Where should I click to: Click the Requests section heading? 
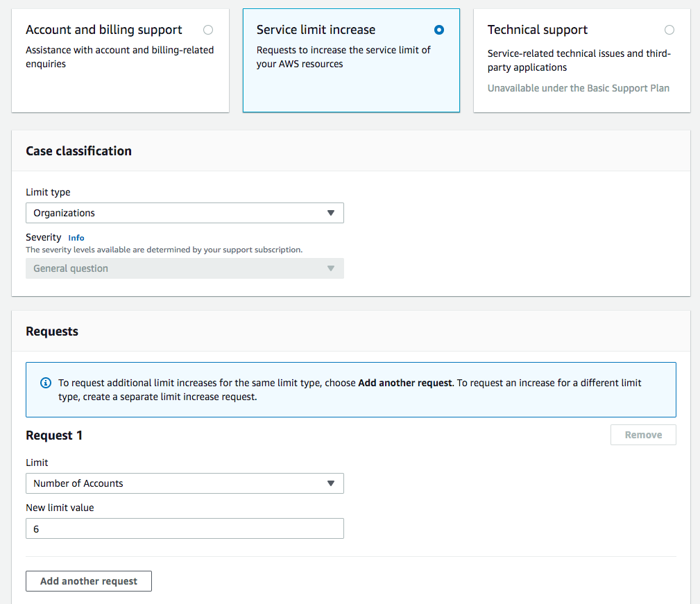pyautogui.click(x=52, y=331)
